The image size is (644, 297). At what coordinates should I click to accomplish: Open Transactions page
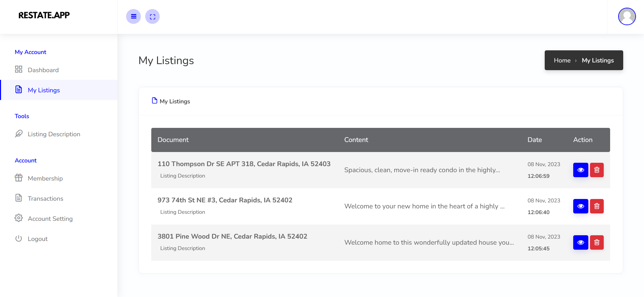45,199
